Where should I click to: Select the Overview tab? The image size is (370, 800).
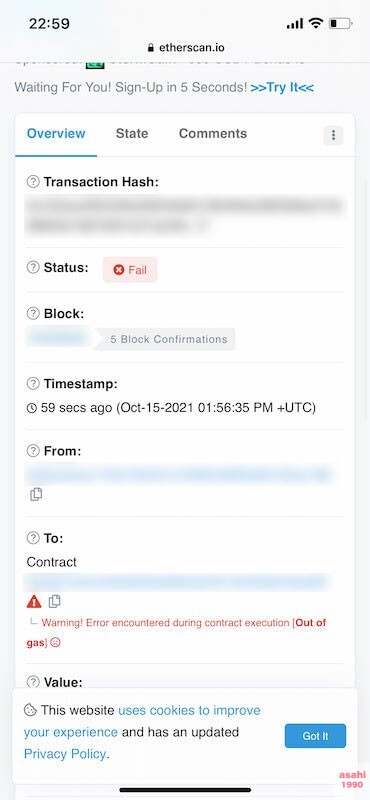pos(56,134)
